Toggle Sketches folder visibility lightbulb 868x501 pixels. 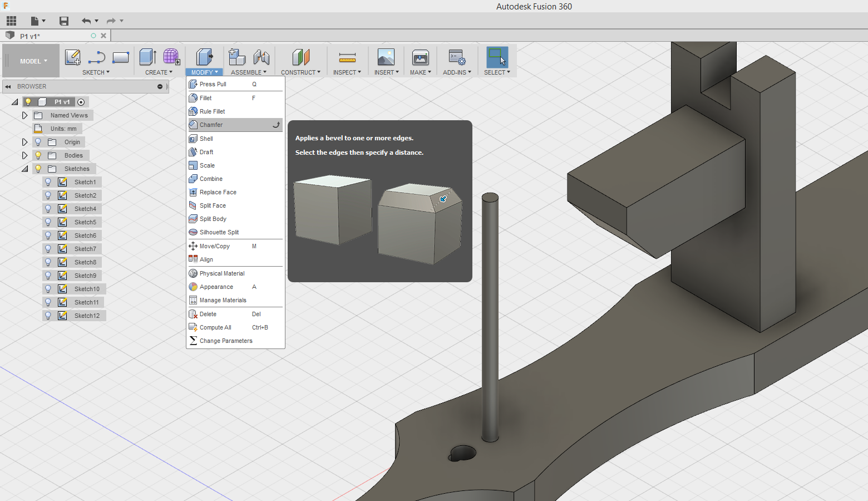tap(38, 169)
